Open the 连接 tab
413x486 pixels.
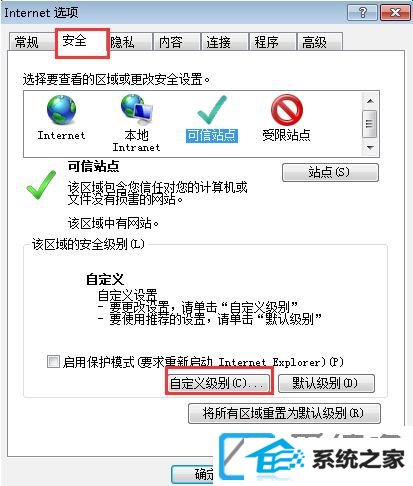218,42
